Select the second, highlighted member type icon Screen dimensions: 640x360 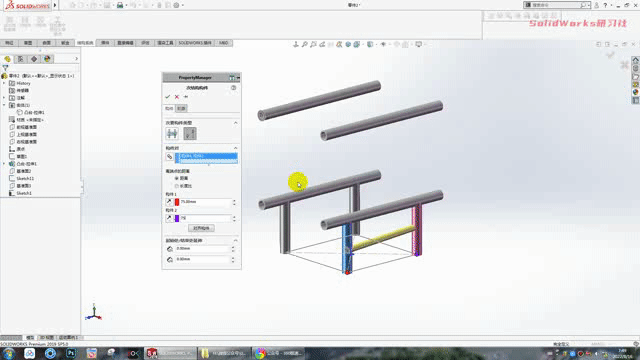coord(190,133)
